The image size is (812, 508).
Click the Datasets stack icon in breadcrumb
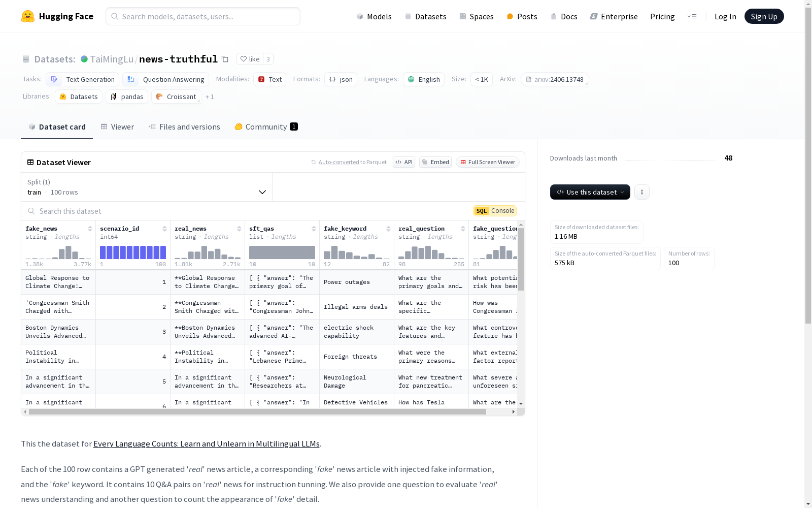[x=26, y=59]
